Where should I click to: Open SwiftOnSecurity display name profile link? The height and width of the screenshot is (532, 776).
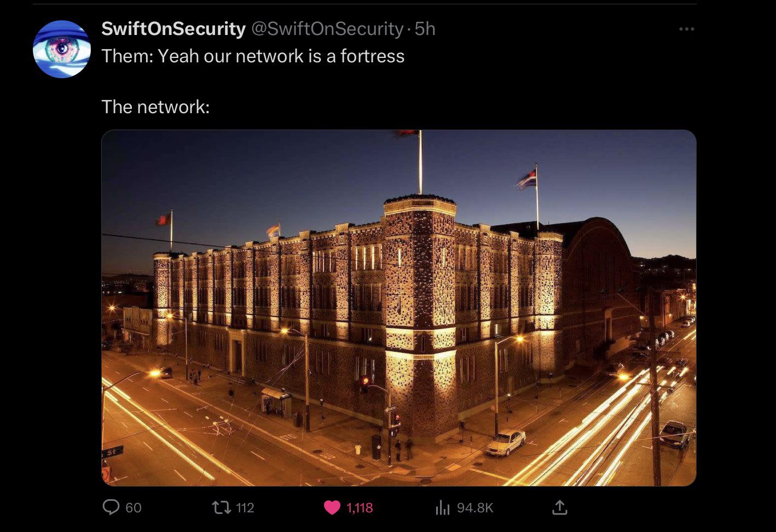point(173,29)
